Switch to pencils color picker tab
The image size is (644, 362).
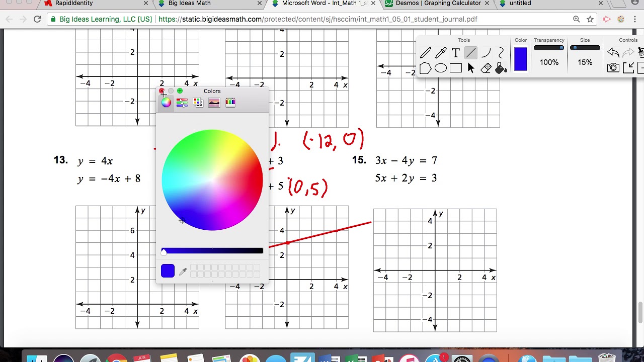pos(230,103)
